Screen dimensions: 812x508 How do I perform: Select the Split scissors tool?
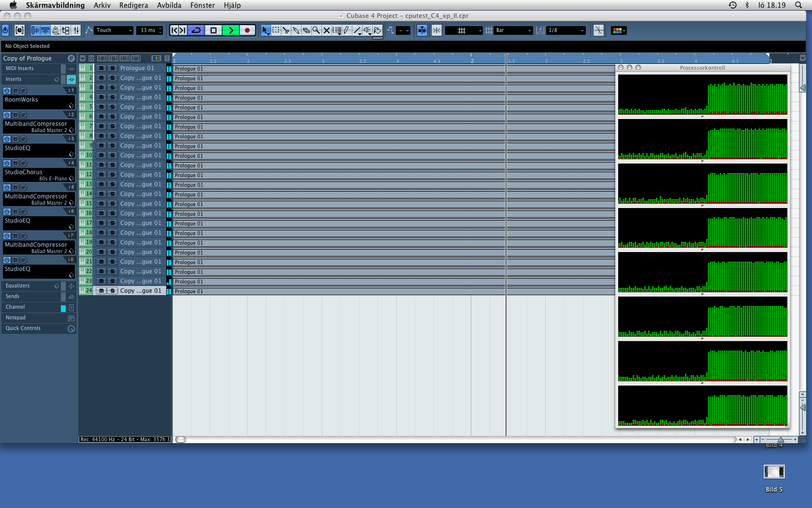coord(286,30)
